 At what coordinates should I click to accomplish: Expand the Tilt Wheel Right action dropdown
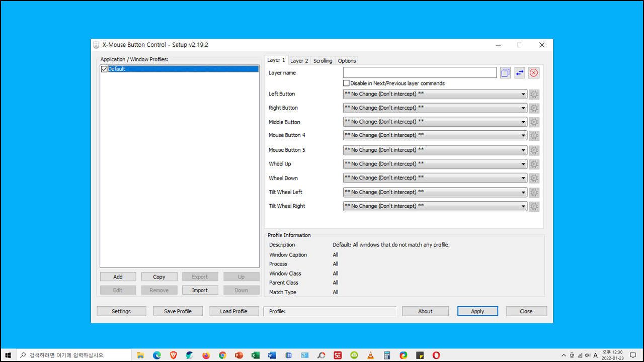(435, 206)
